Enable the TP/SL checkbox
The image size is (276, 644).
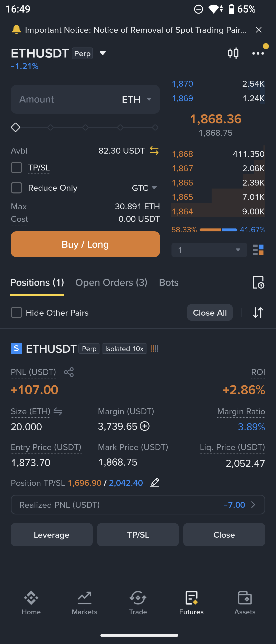click(16, 168)
